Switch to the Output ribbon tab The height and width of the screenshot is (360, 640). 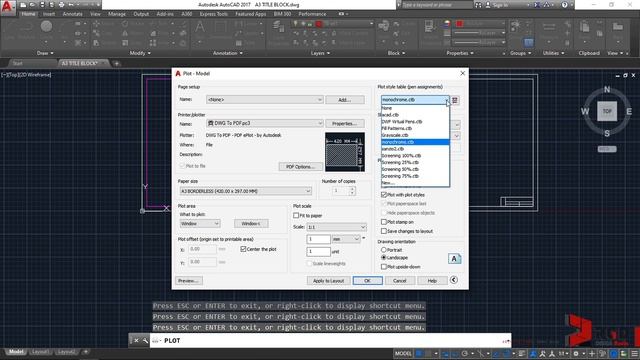[x=141, y=14]
